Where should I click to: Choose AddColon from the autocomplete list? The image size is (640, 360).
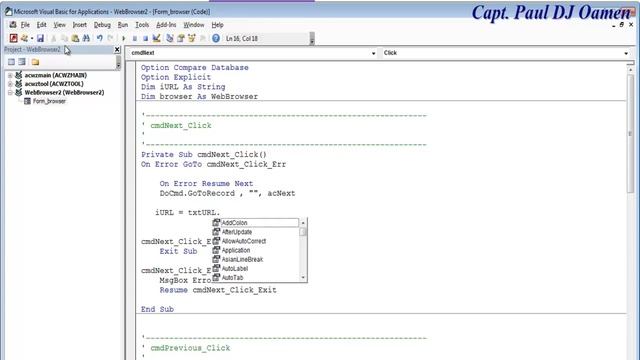point(256,222)
